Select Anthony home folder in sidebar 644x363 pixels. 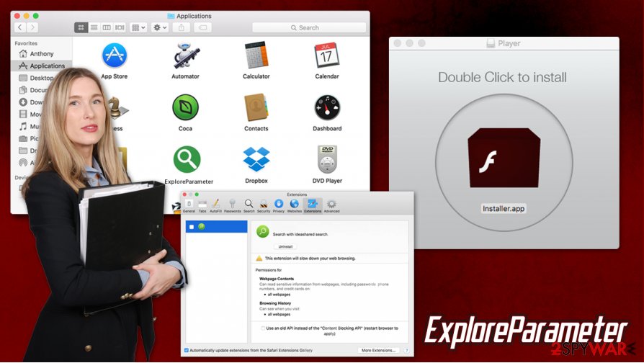41,54
